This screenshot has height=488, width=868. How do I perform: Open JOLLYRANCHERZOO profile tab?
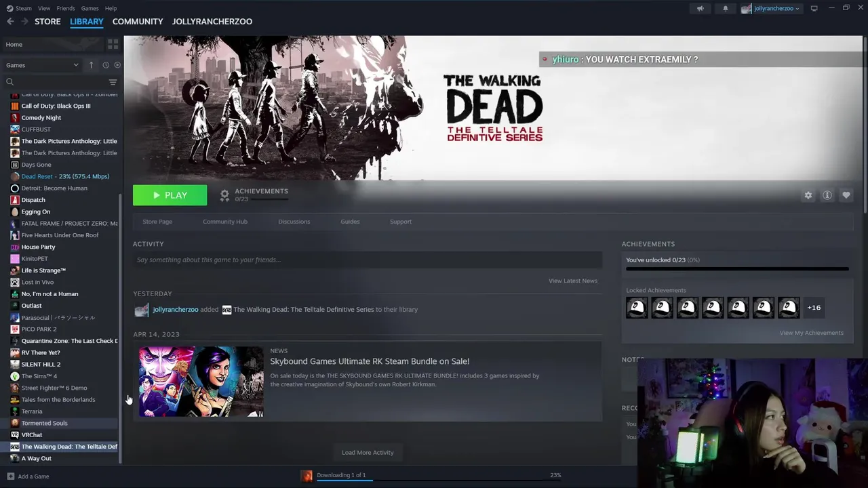[212, 22]
